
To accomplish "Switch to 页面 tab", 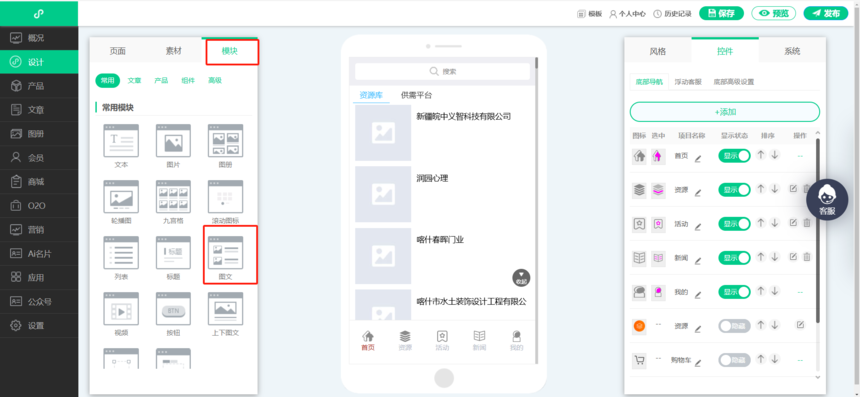I will (x=117, y=51).
